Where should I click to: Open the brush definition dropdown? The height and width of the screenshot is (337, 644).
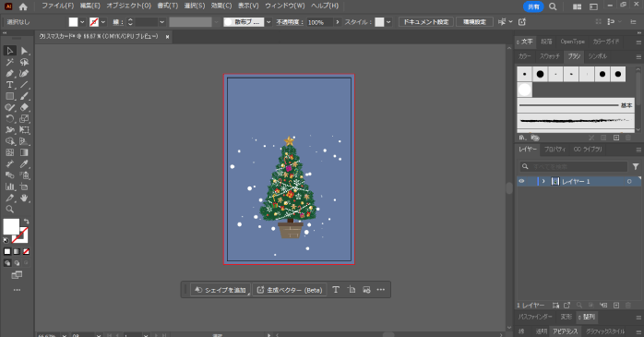[x=268, y=22]
